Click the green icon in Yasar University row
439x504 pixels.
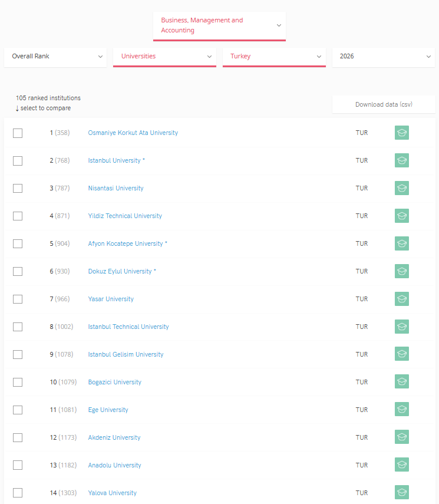tap(401, 299)
